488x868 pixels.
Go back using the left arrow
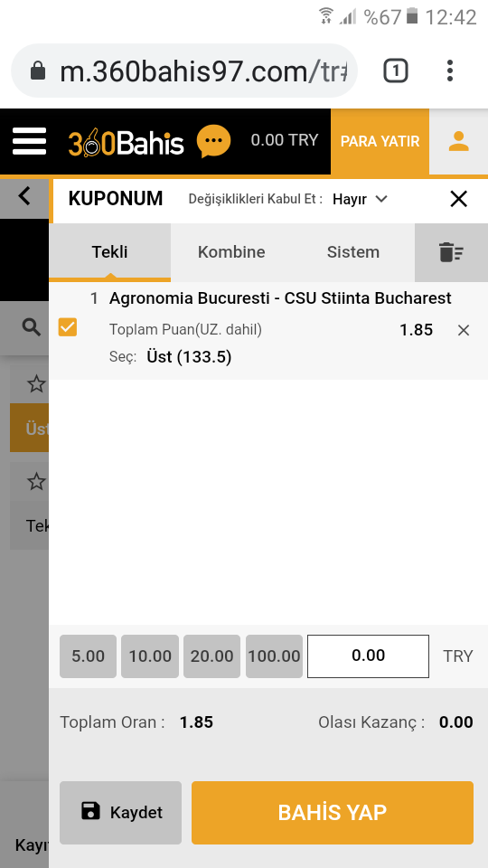23,196
